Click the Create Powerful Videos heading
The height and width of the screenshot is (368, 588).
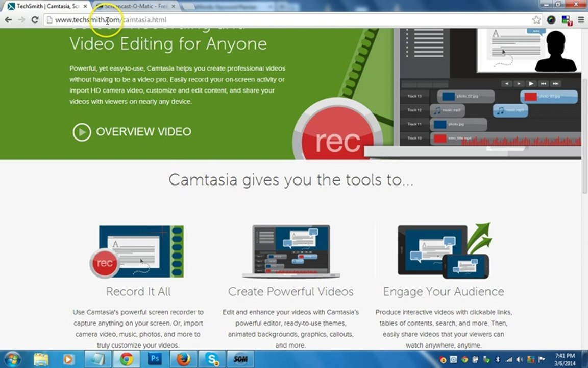pos(290,292)
